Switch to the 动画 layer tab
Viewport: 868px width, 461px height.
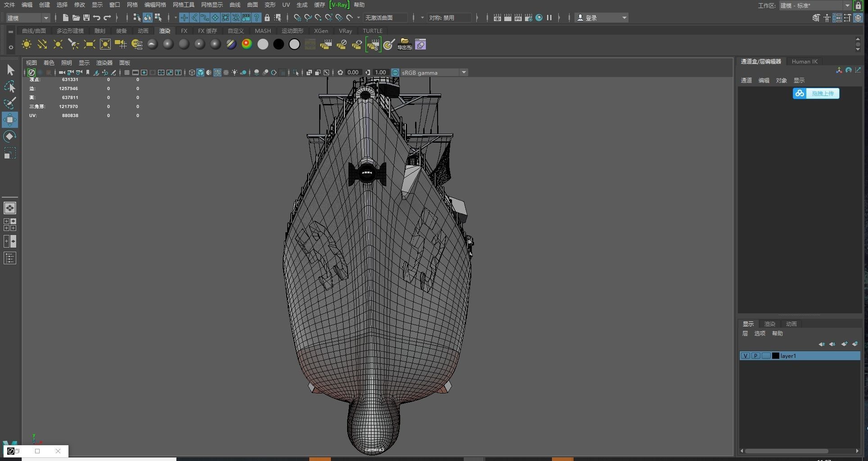(x=791, y=324)
